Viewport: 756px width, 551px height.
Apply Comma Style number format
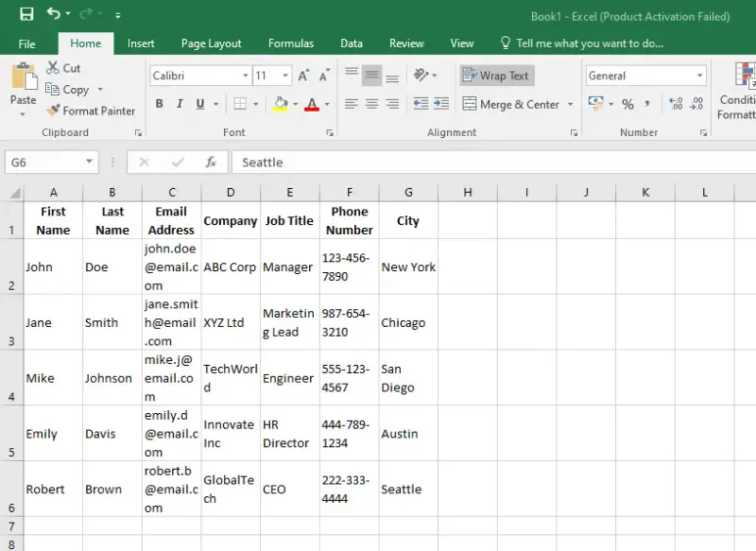[647, 104]
